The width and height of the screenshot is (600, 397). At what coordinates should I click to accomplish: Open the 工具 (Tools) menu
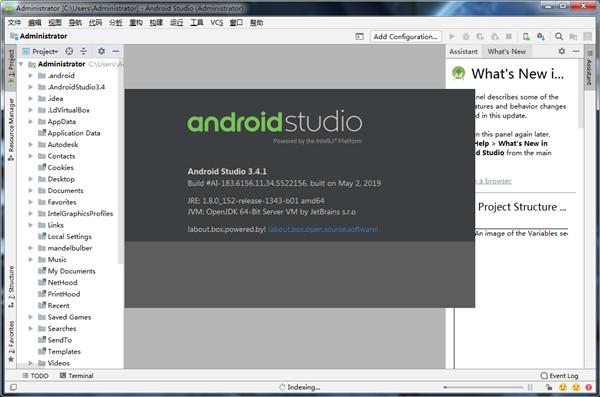point(197,23)
